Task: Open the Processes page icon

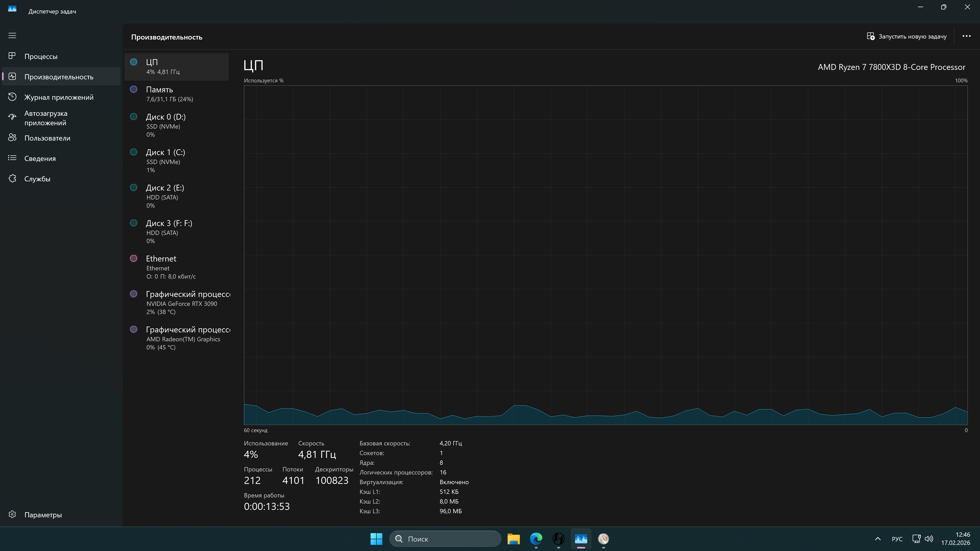Action: 12,56
